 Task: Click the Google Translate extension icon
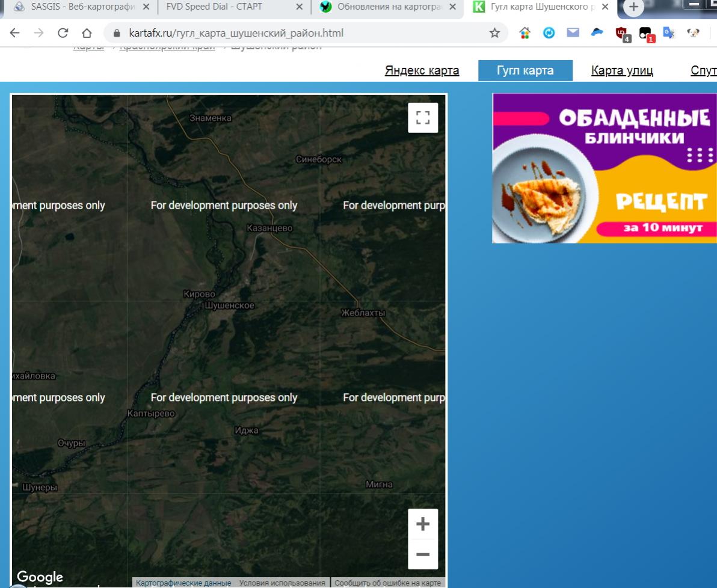tap(668, 33)
